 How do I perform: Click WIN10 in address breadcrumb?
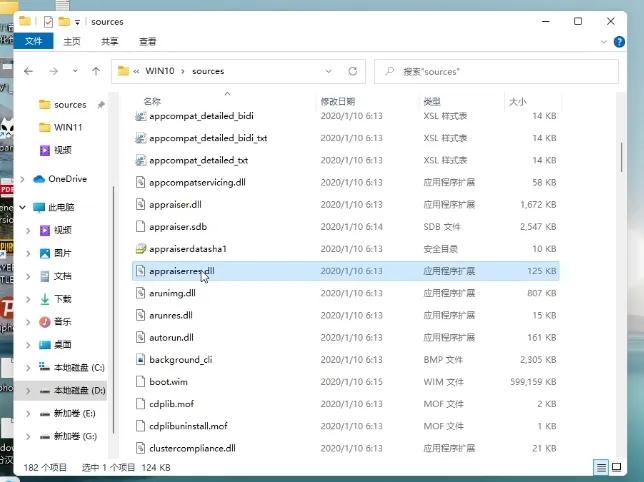(160, 71)
